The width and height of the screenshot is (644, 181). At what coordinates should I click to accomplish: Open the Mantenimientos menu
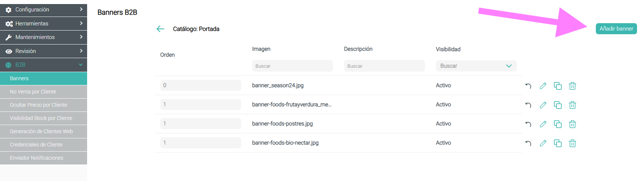point(43,37)
